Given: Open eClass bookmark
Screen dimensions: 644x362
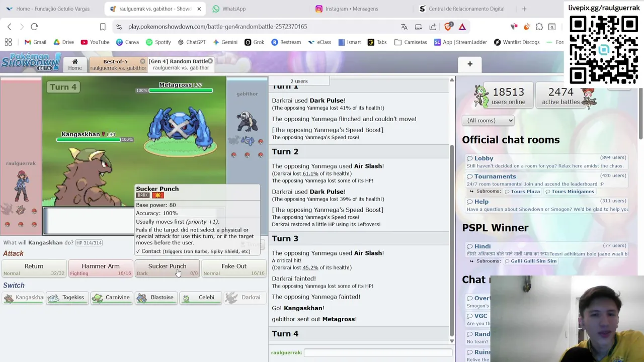Looking at the screenshot, I should coord(319,42).
